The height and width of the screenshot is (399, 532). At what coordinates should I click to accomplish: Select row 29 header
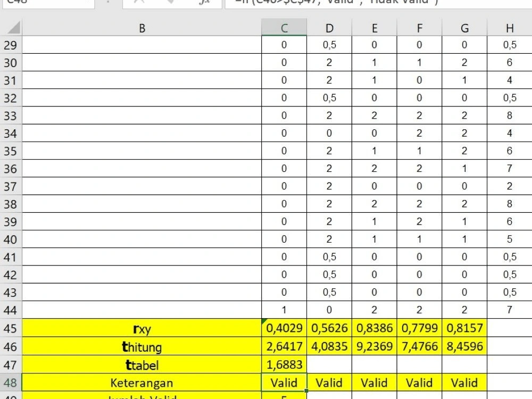click(x=11, y=45)
